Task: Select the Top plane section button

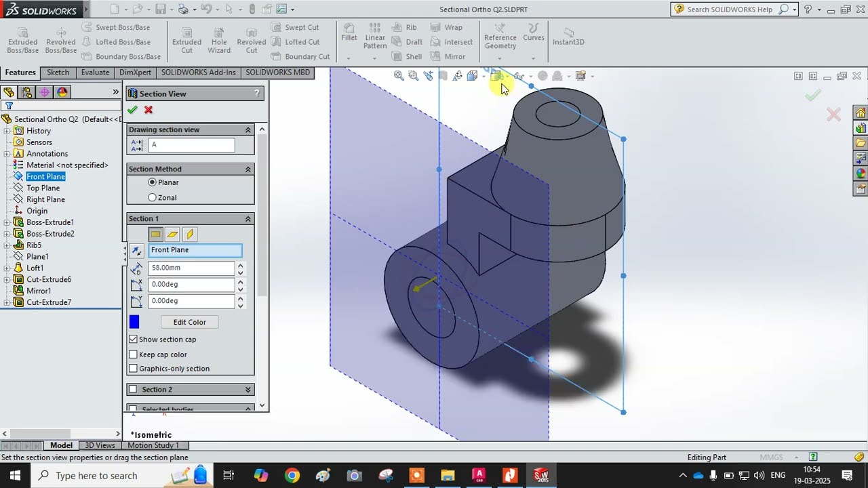Action: click(173, 235)
